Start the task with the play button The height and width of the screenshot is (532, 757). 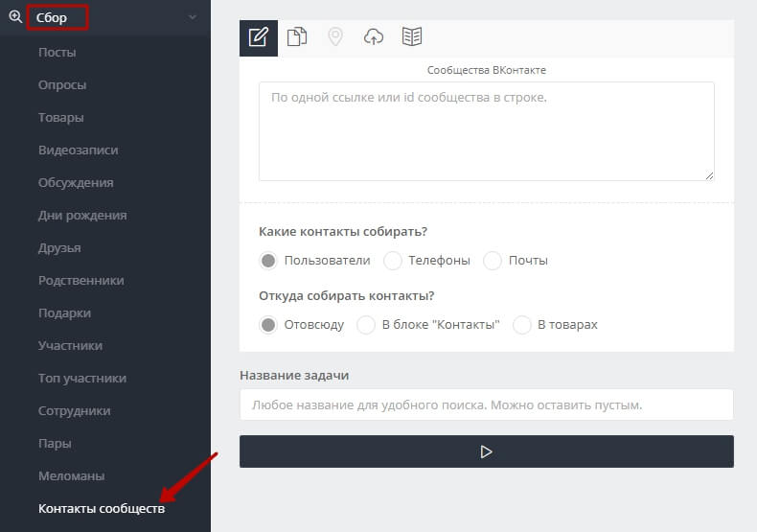(487, 451)
